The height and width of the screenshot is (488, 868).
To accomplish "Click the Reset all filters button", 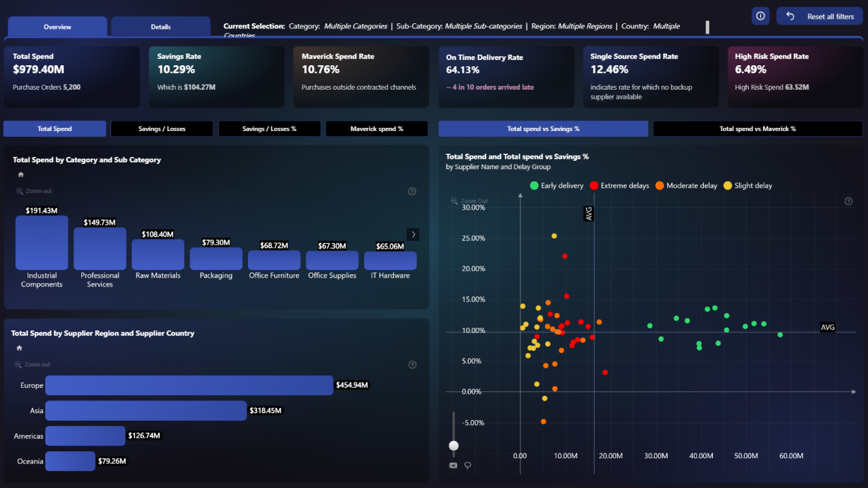I will (820, 16).
